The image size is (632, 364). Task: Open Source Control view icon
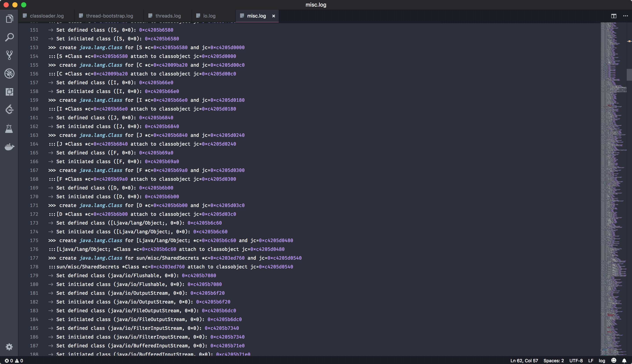pyautogui.click(x=9, y=55)
